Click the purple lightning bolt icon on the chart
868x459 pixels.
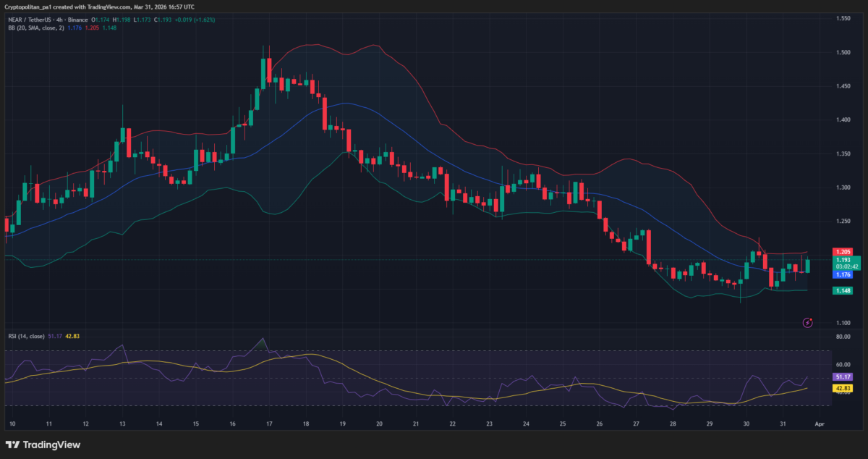807,323
